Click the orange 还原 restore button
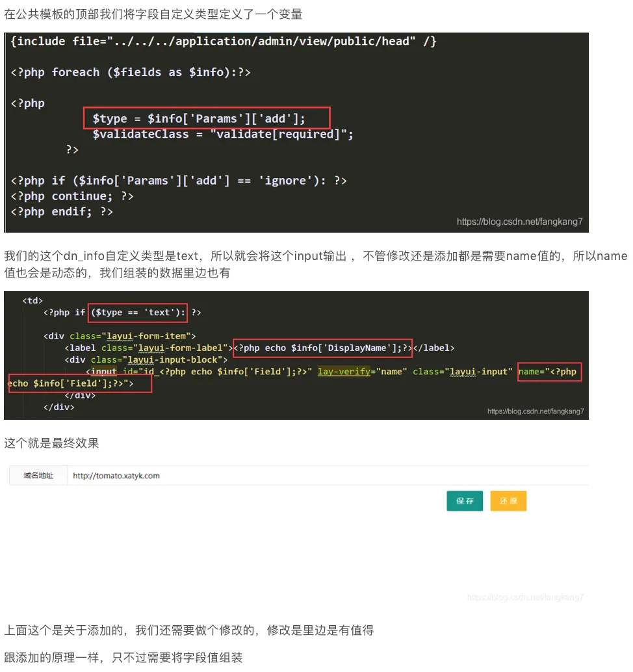This screenshot has width=633, height=672. pyautogui.click(x=508, y=500)
